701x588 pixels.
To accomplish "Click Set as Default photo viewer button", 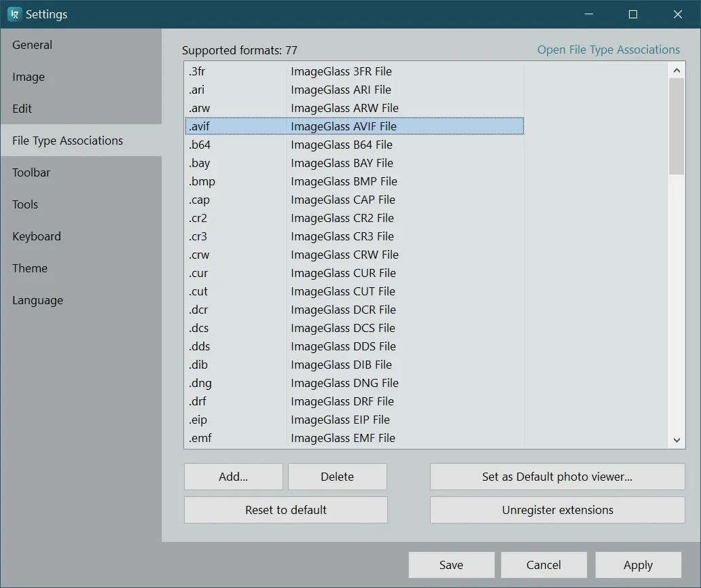I will coord(558,477).
